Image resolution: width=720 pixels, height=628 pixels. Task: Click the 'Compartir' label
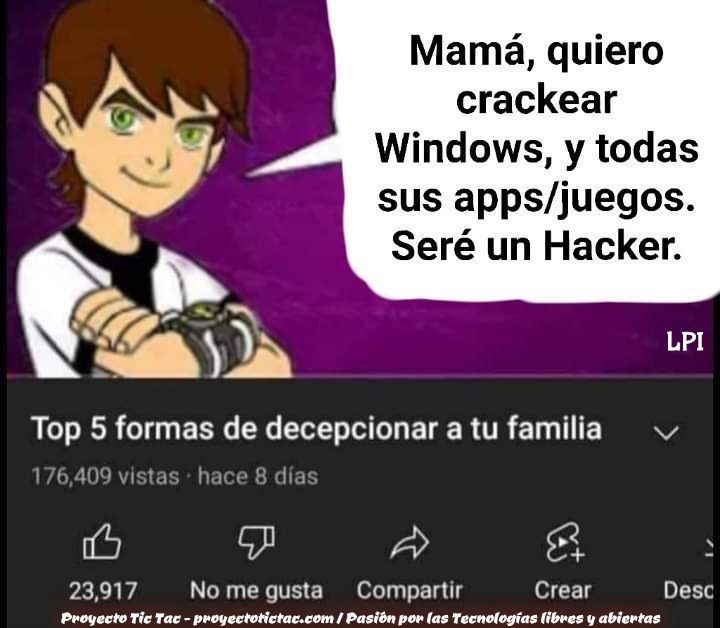click(x=410, y=590)
